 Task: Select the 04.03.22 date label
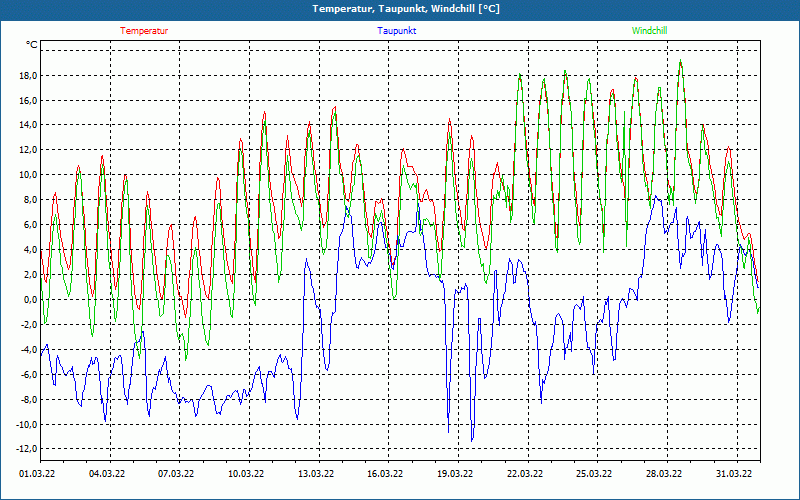click(107, 473)
